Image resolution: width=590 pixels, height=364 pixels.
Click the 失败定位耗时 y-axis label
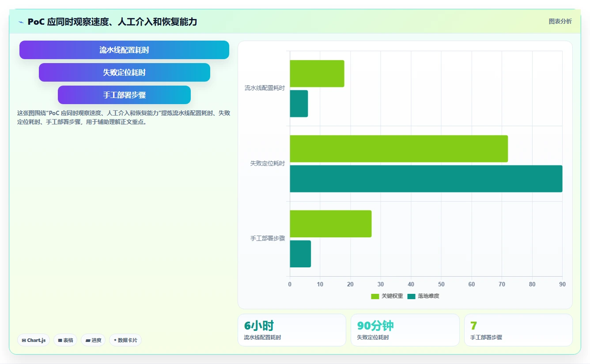click(268, 163)
